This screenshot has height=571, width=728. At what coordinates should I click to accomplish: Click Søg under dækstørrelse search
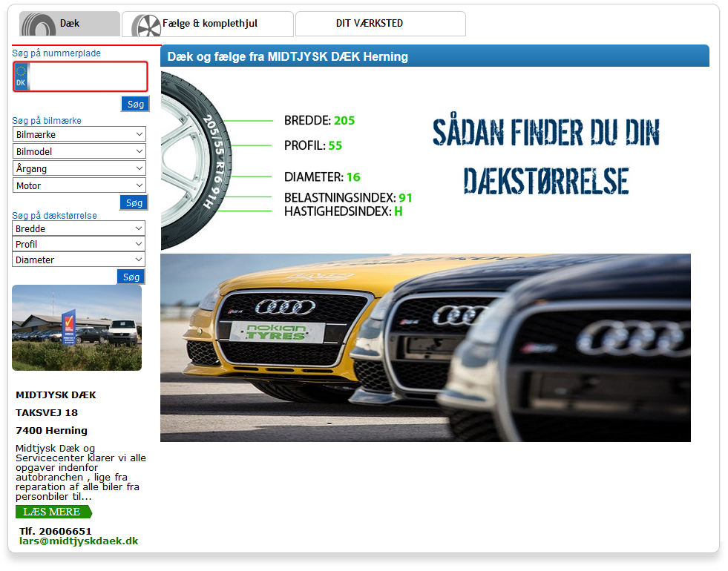click(x=131, y=277)
